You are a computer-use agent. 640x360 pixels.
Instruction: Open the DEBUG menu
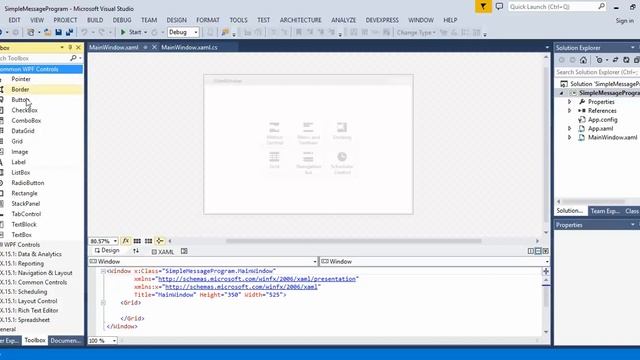122,20
